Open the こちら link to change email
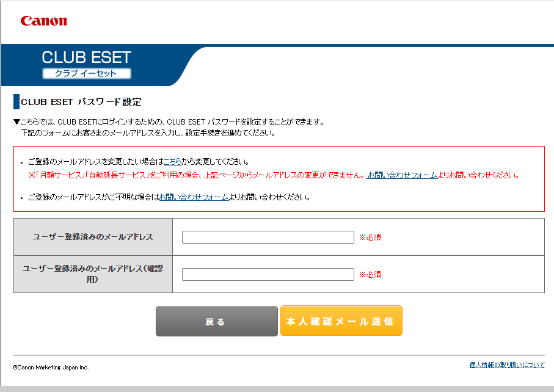 172,162
